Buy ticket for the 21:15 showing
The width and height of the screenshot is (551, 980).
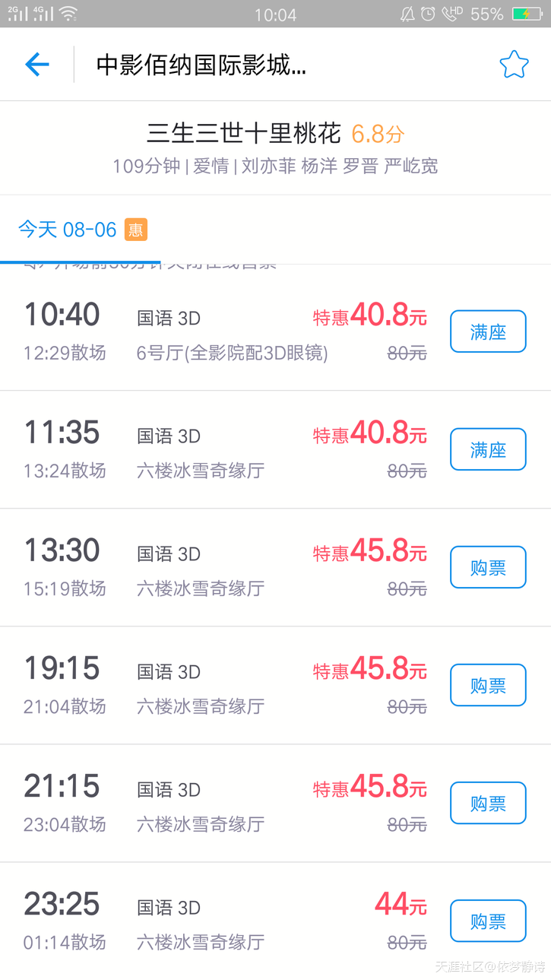click(488, 803)
